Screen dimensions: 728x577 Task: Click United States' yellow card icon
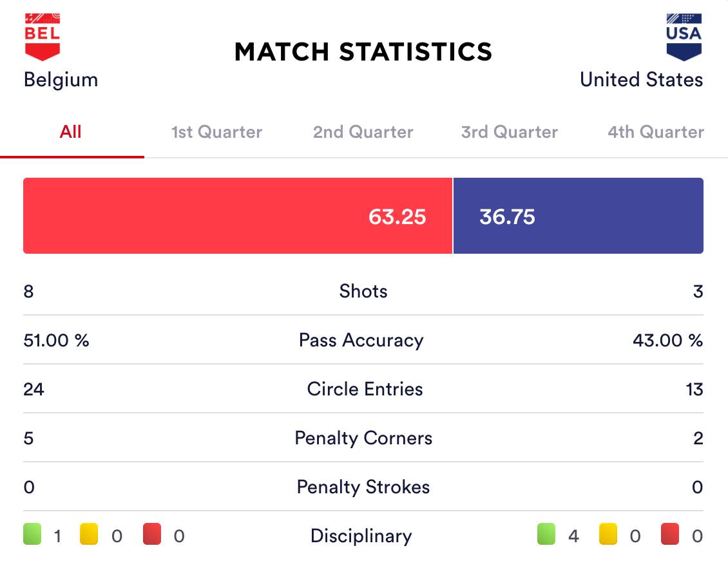(608, 535)
